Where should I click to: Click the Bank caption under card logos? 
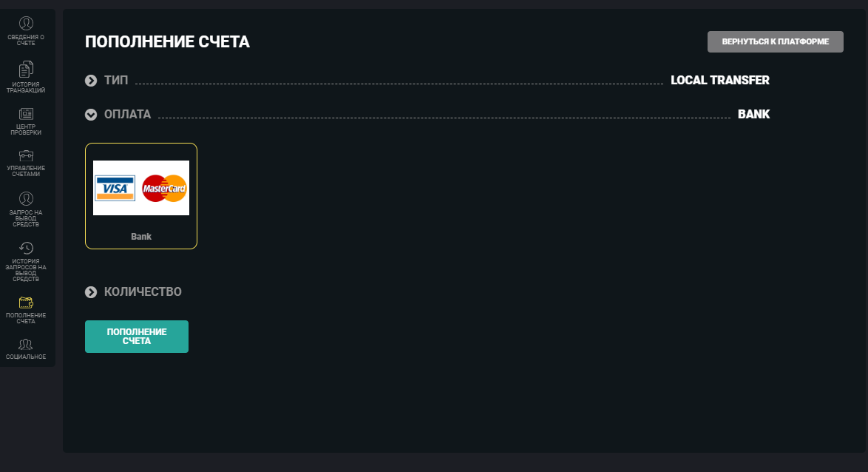tap(141, 237)
